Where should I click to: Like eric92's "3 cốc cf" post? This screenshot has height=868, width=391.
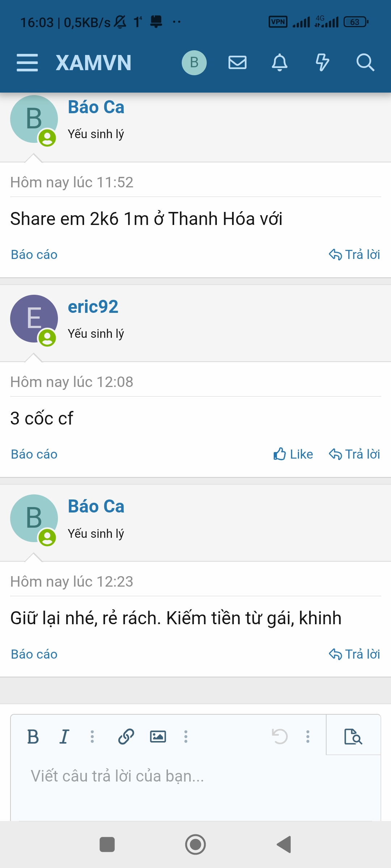click(x=293, y=454)
